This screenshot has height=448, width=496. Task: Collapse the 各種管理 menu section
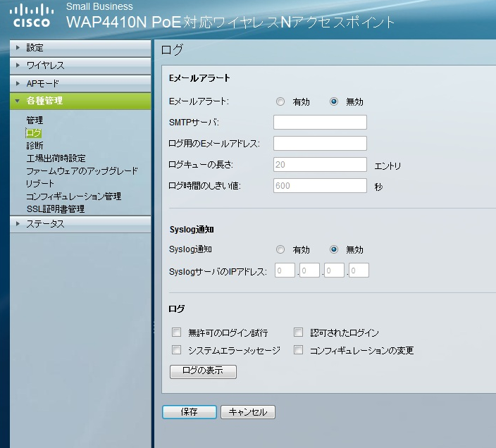click(80, 101)
